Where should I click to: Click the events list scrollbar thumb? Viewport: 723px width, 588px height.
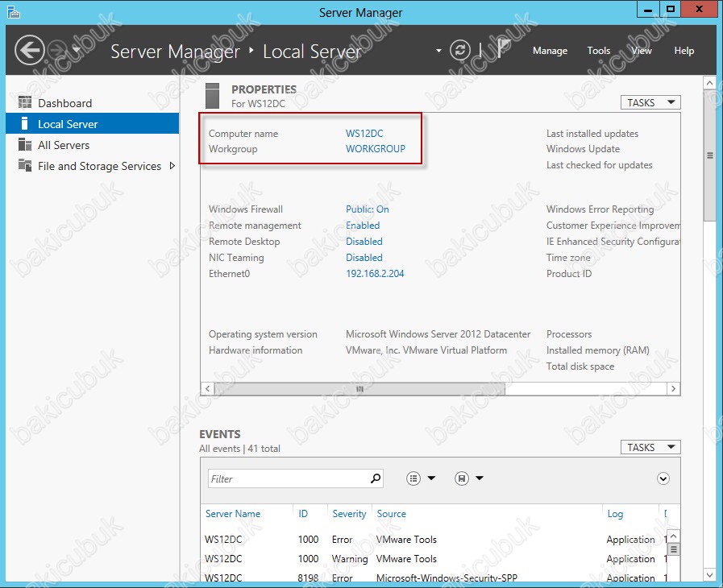[x=673, y=549]
